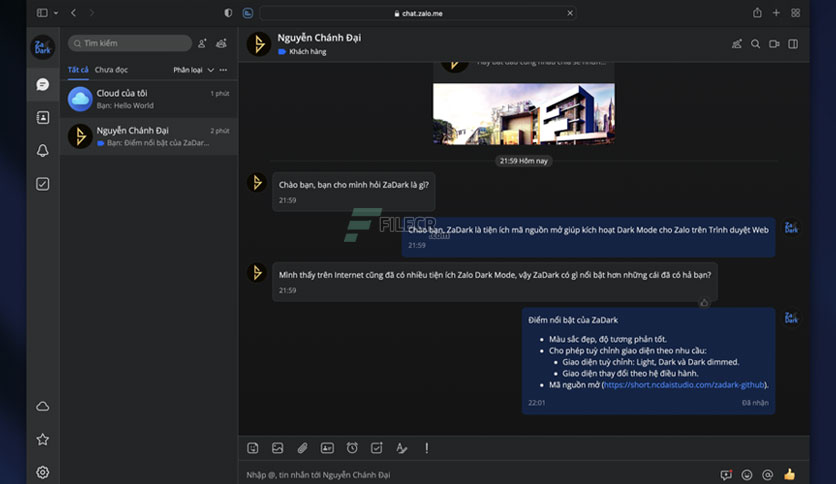Click the contact name in the chat header
This screenshot has width=836, height=484.
click(x=319, y=38)
